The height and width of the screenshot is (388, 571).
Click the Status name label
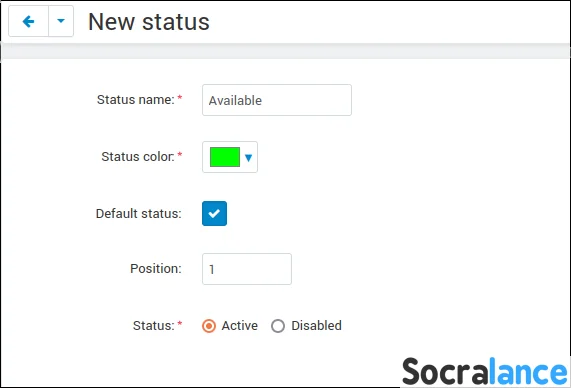tap(136, 99)
